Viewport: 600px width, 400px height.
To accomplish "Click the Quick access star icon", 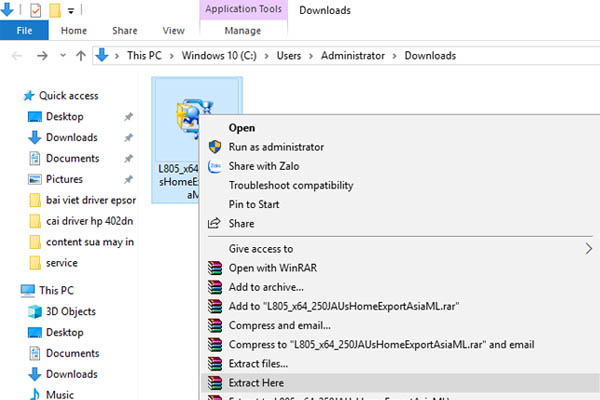I will 28,96.
